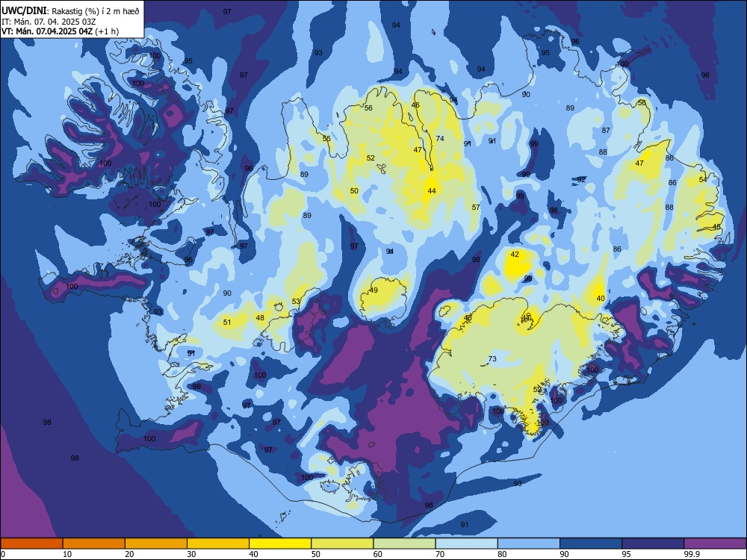Click the 'Rakastig (%) í 2 m hæð' label
Viewport: 747px width, 560px height.
(96, 11)
